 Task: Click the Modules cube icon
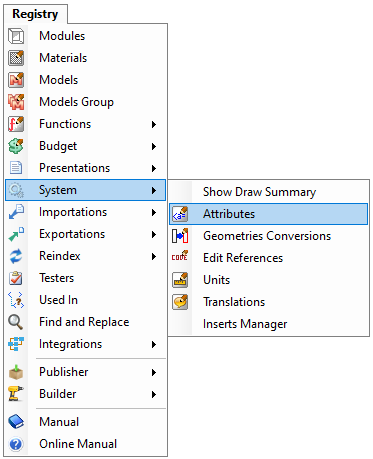pos(16,36)
